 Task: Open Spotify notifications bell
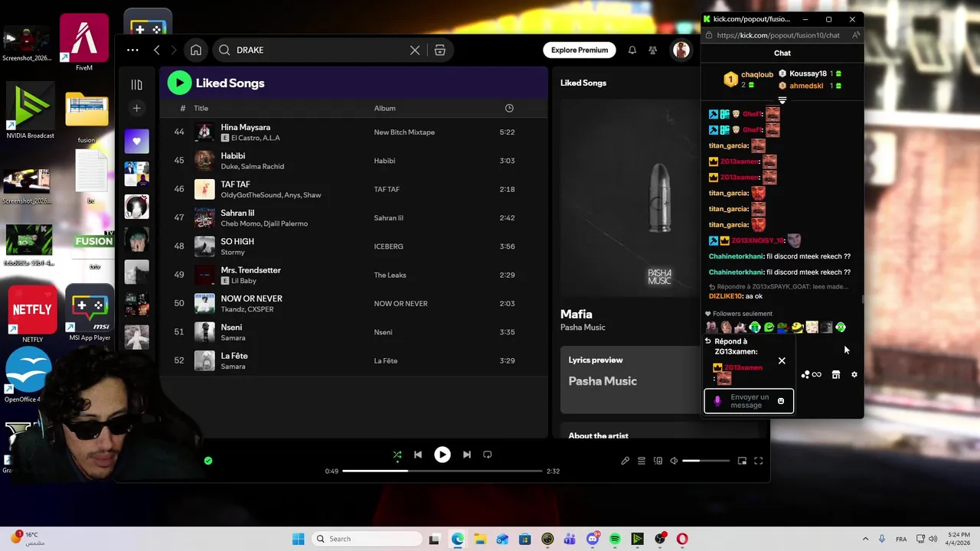[632, 50]
